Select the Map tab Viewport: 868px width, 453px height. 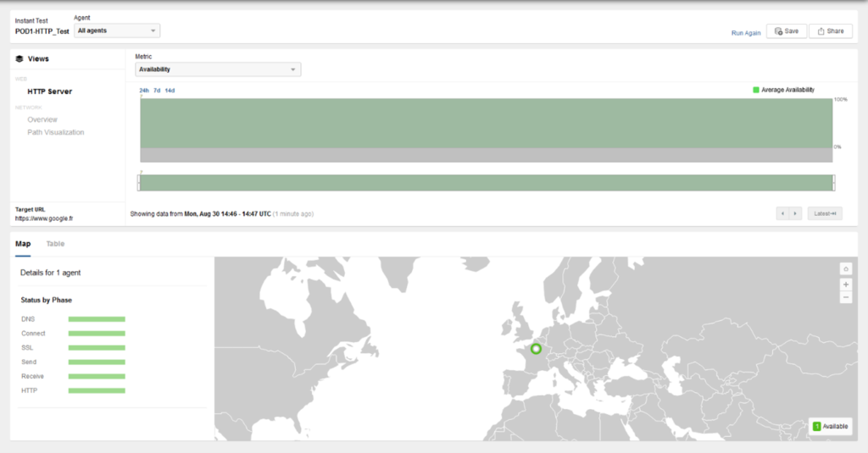[x=23, y=244]
